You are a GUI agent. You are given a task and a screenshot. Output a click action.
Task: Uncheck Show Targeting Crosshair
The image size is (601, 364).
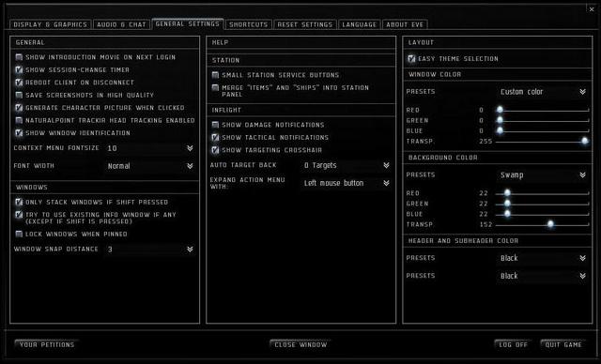(x=215, y=150)
